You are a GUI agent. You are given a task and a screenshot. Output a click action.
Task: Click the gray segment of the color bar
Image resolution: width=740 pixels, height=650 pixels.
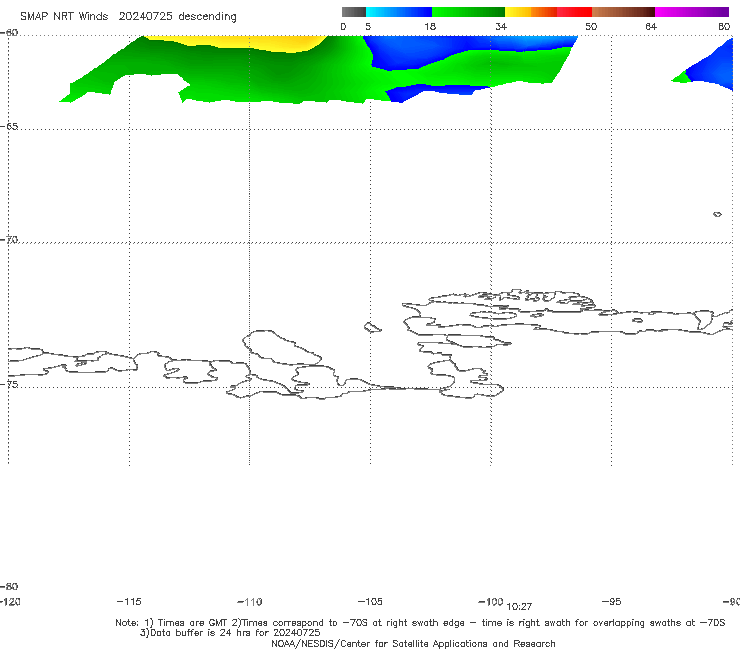[x=353, y=12]
